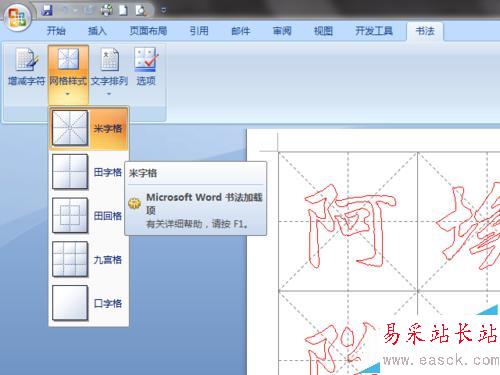Select the 米字格 menu label
This screenshot has width=500, height=375.
pos(108,129)
